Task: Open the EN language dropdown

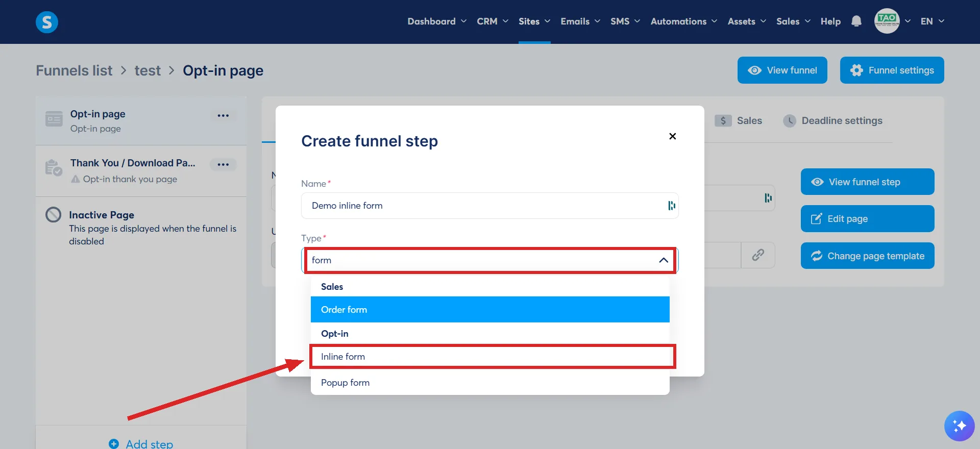Action: tap(933, 21)
